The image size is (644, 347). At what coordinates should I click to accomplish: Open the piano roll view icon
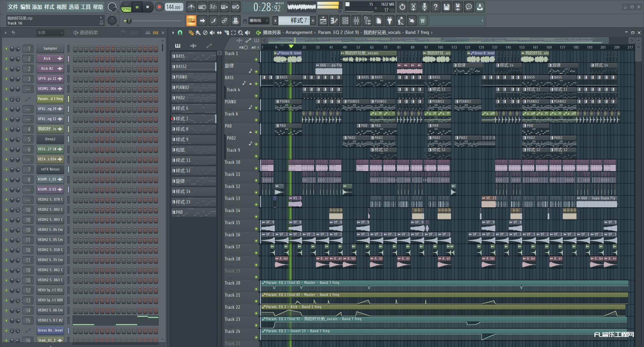pyautogui.click(x=334, y=21)
